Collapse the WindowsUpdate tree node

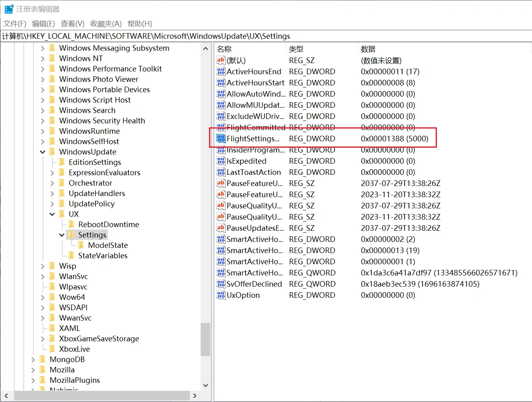(43, 152)
